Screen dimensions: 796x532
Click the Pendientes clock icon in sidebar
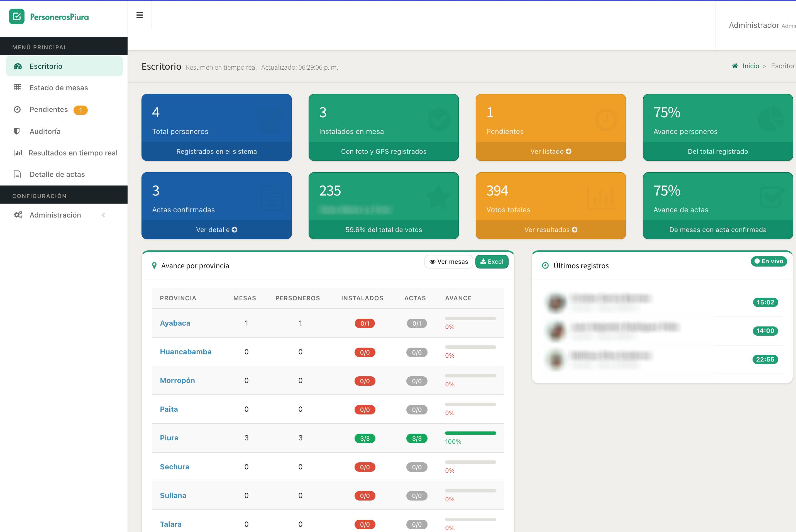17,109
